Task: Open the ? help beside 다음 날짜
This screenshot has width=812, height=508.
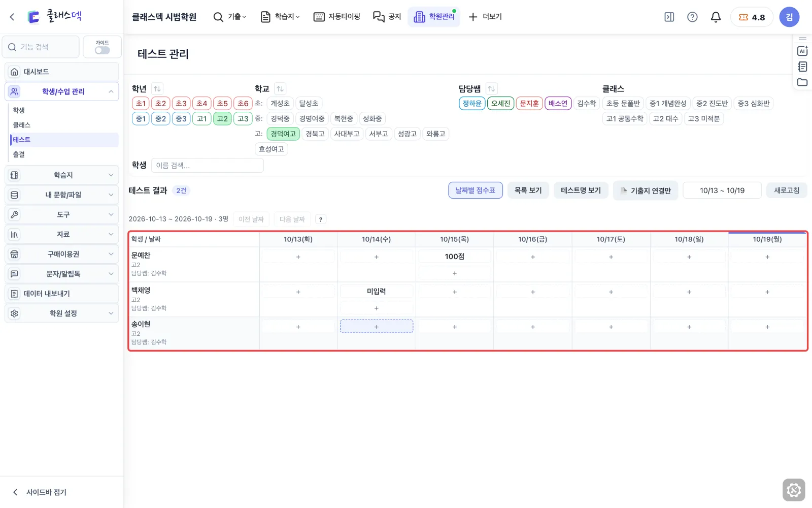Action: [321, 219]
